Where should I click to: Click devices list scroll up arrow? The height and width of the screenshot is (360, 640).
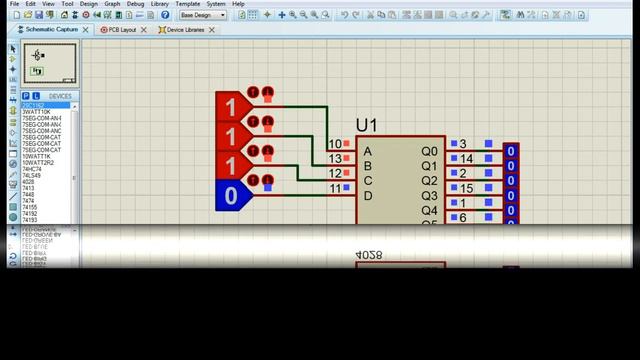coord(74,107)
